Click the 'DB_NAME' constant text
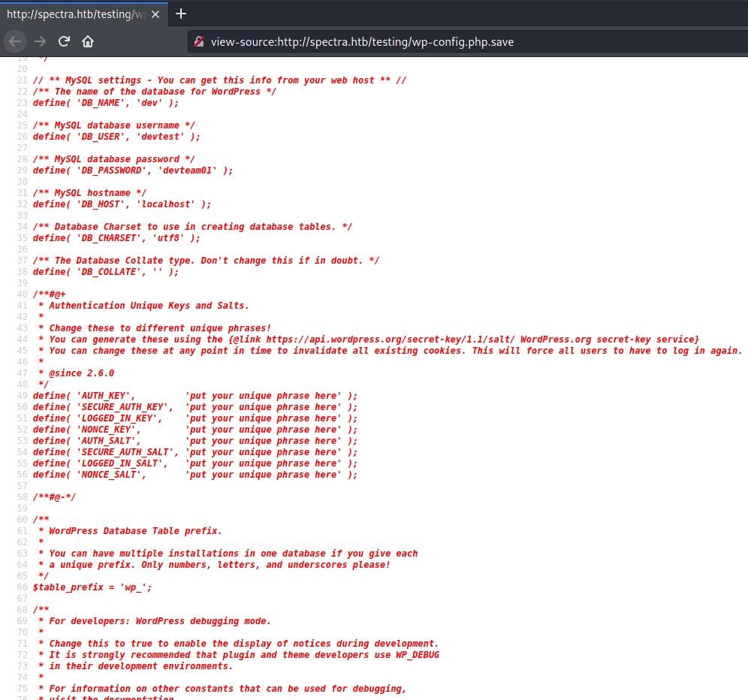The height and width of the screenshot is (700, 748). click(103, 103)
